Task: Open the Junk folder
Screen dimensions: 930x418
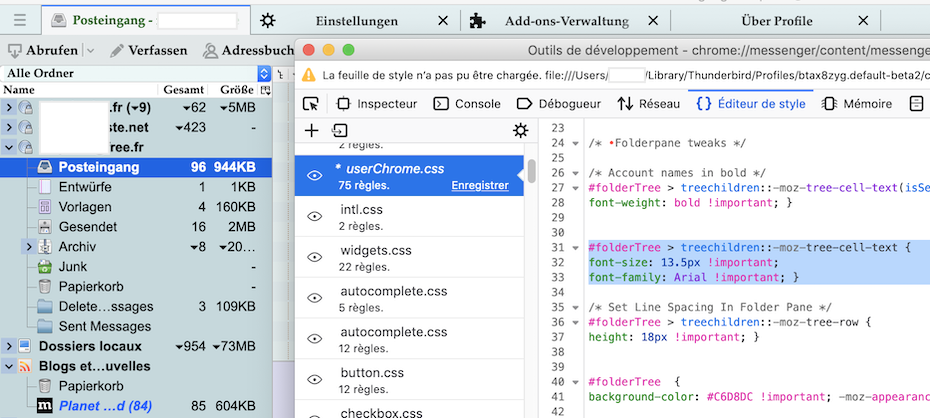Action: (x=74, y=267)
